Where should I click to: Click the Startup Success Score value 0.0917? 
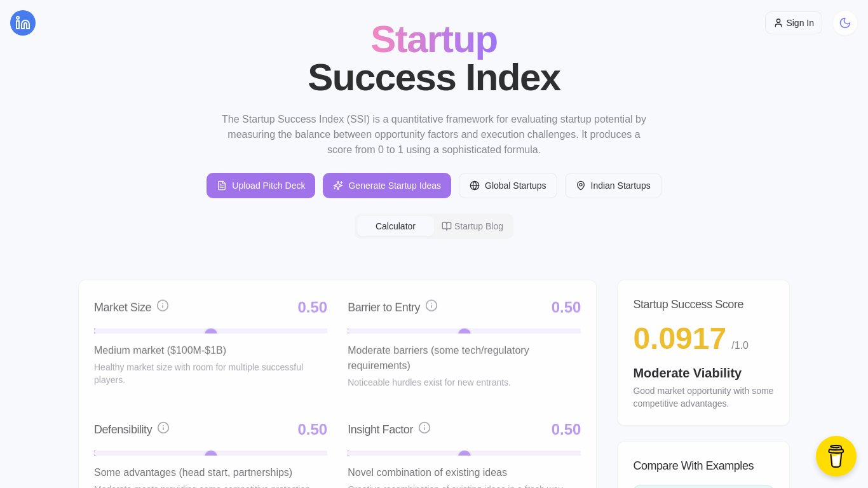pos(679,339)
